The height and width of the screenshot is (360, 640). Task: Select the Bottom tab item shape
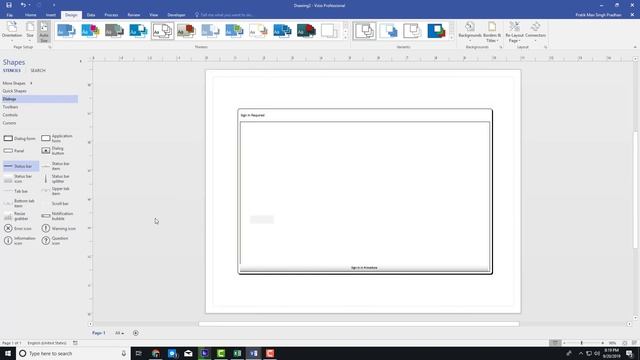click(x=20, y=203)
